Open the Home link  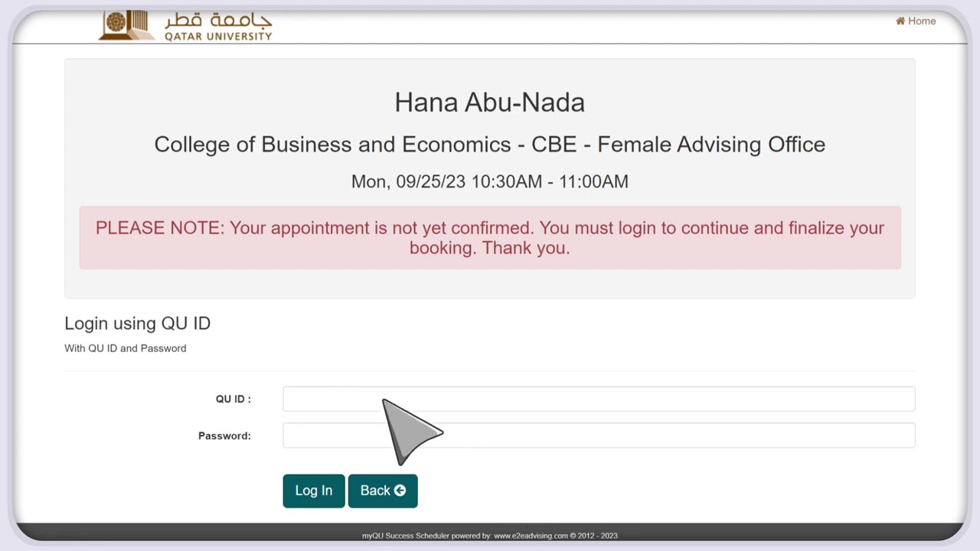tap(916, 21)
